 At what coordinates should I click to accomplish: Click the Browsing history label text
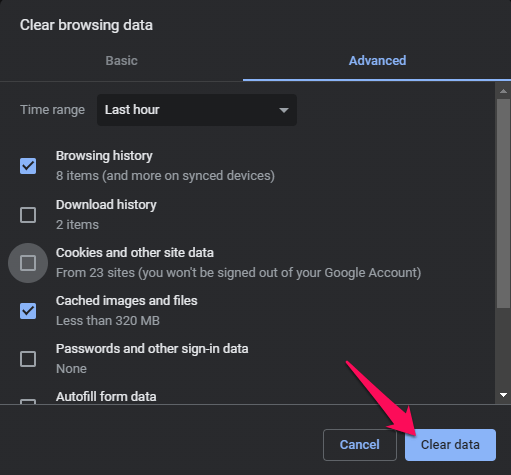coord(104,156)
